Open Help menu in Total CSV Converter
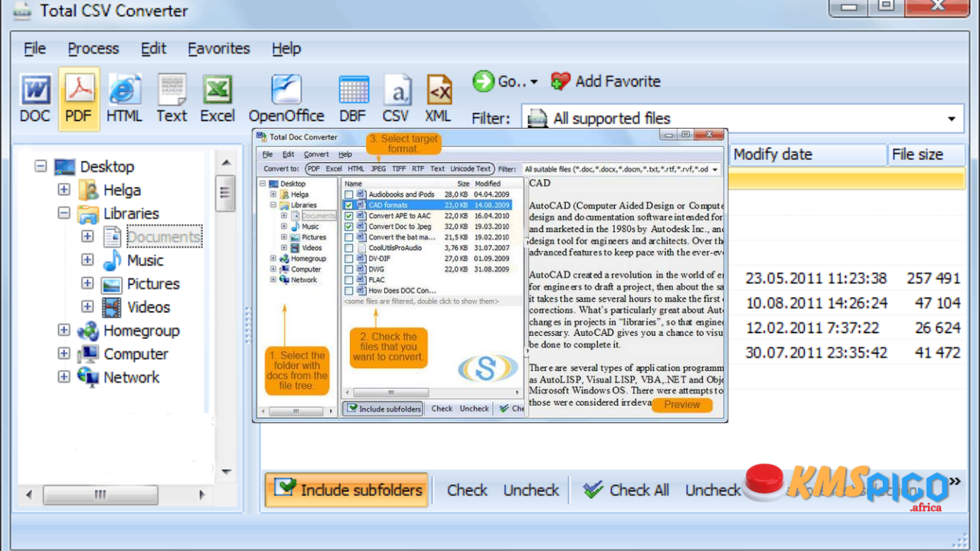Screen dimensions: 980x551 click(286, 48)
